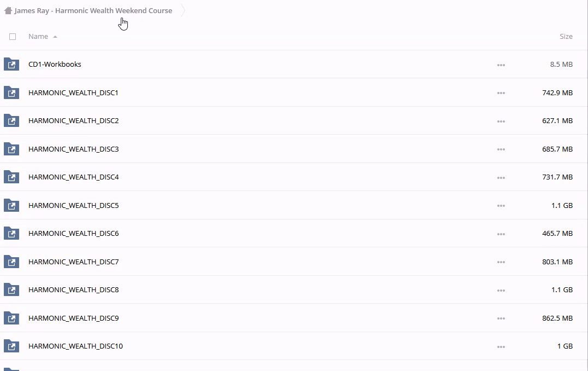
Task: Click the HARMONIC_WEALTH_DISC1 folder icon
Action: 11,92
